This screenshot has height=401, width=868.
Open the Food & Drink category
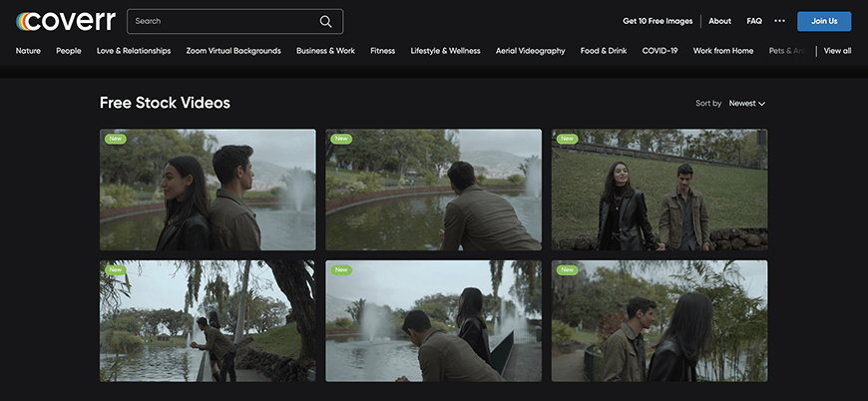604,51
